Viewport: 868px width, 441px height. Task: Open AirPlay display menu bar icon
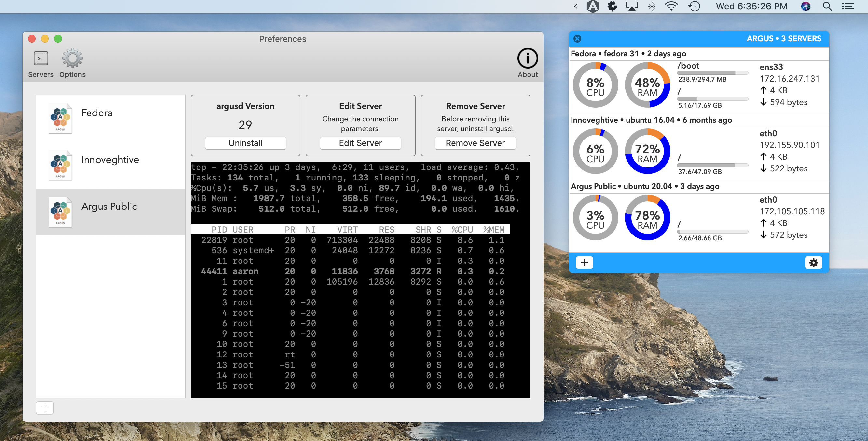click(632, 7)
